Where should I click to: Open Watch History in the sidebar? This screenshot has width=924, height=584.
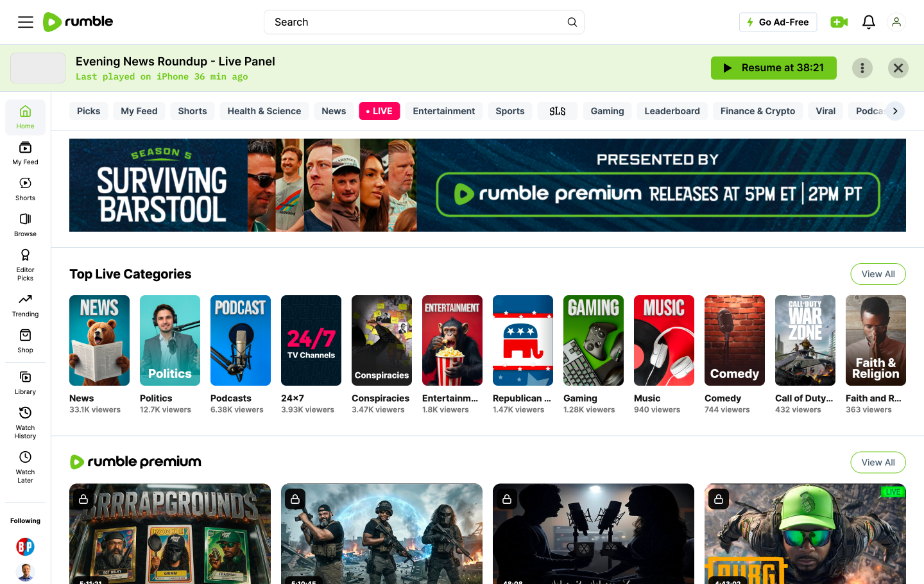point(25,423)
